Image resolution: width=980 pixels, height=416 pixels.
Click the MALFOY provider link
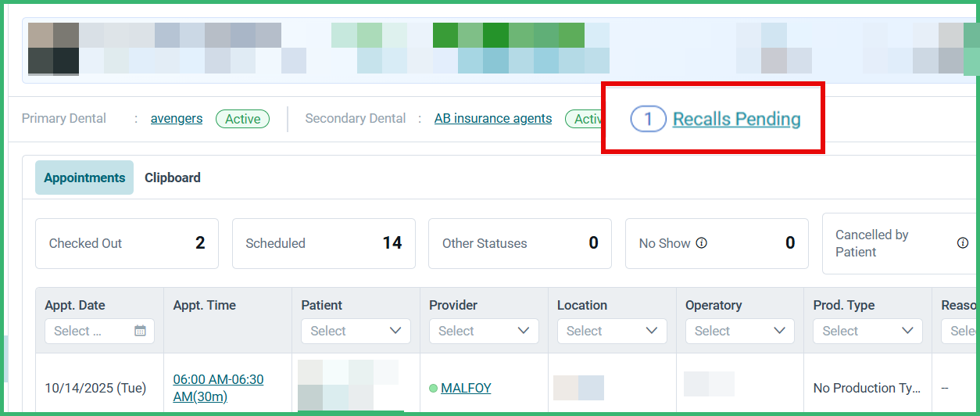tap(466, 388)
